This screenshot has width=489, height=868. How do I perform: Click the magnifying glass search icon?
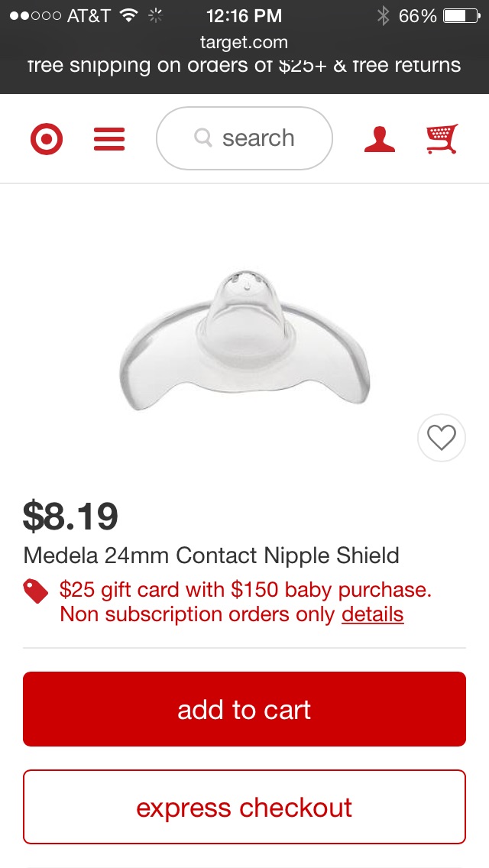203,138
